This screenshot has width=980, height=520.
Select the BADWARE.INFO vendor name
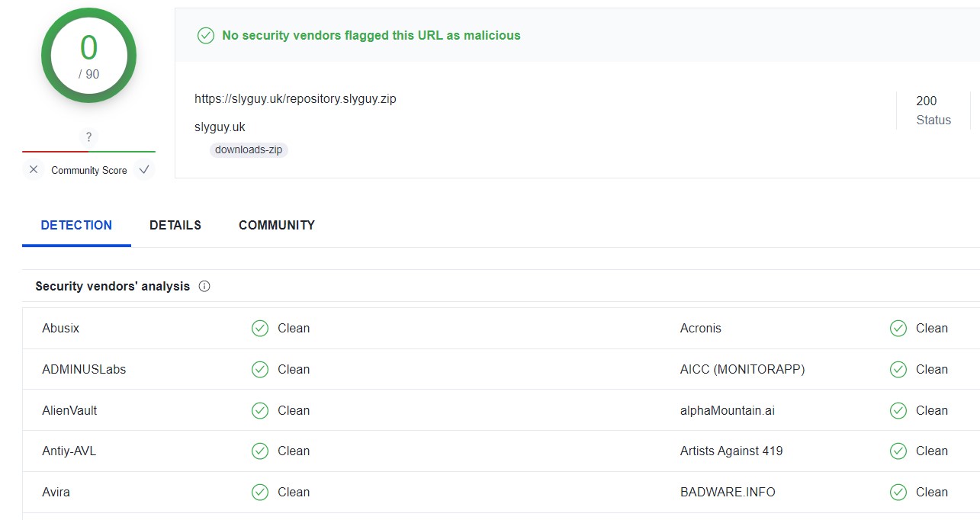tap(728, 493)
